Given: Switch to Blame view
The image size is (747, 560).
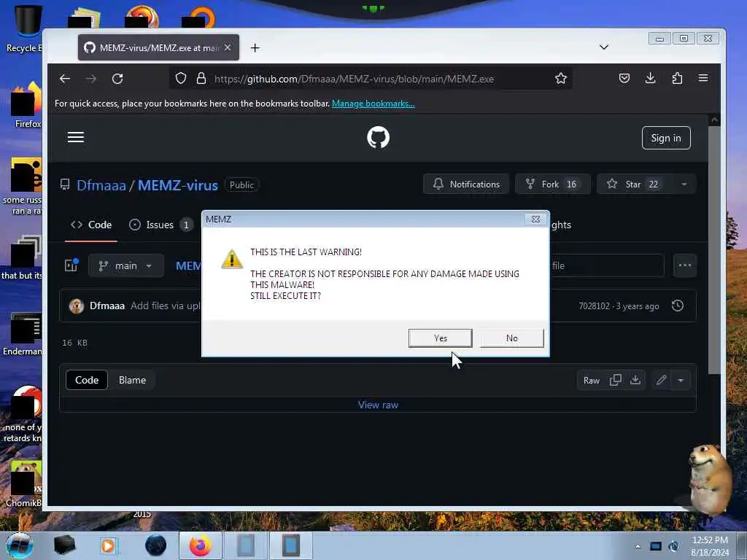Looking at the screenshot, I should [132, 380].
